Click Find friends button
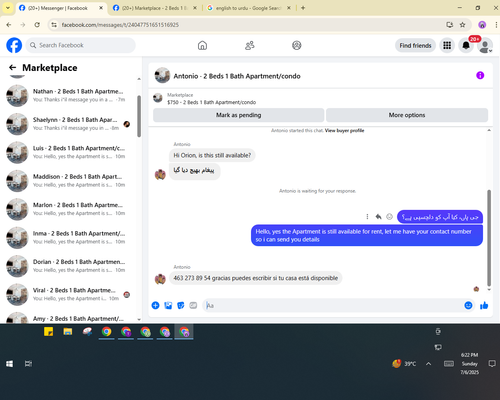The height and width of the screenshot is (400, 500). pos(415,45)
